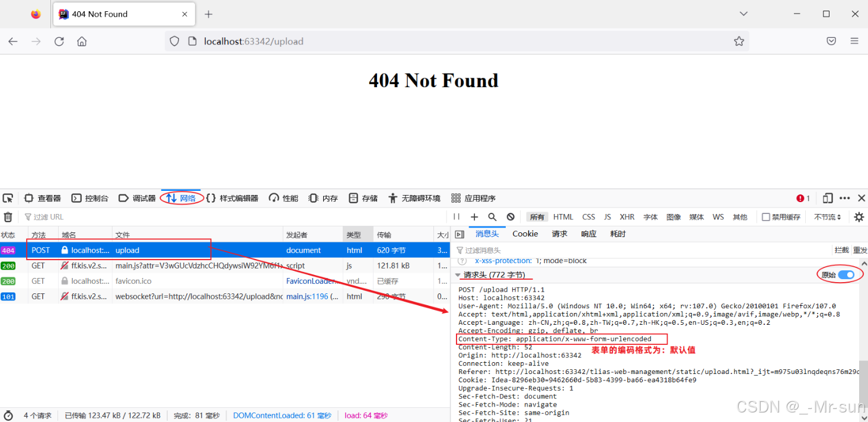The height and width of the screenshot is (422, 868).
Task: Click the browser back arrow
Action: [13, 41]
